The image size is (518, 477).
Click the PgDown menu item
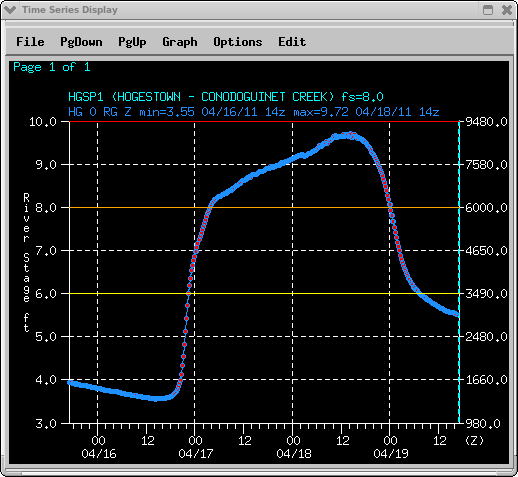tap(81, 42)
